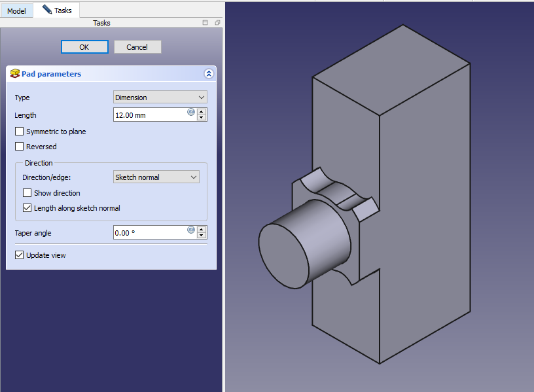Open expression editor for Taper angle
This screenshot has width=534, height=392.
coord(191,230)
